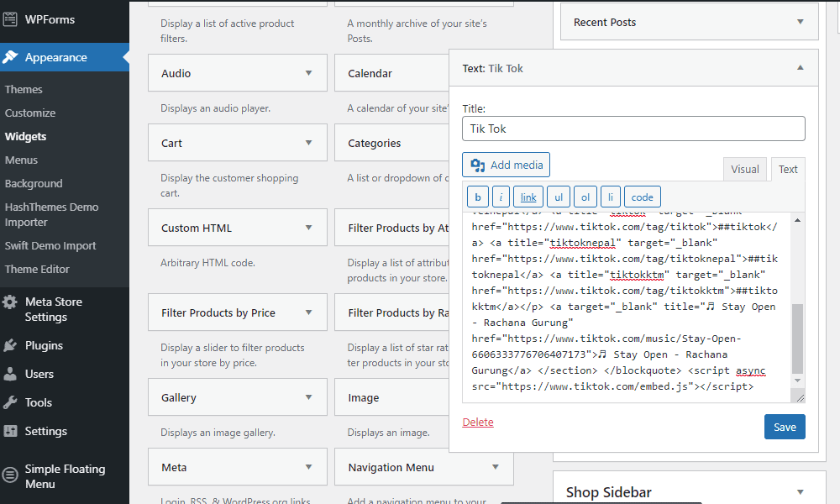Click the Appearance paintbrush icon

[x=9, y=57]
